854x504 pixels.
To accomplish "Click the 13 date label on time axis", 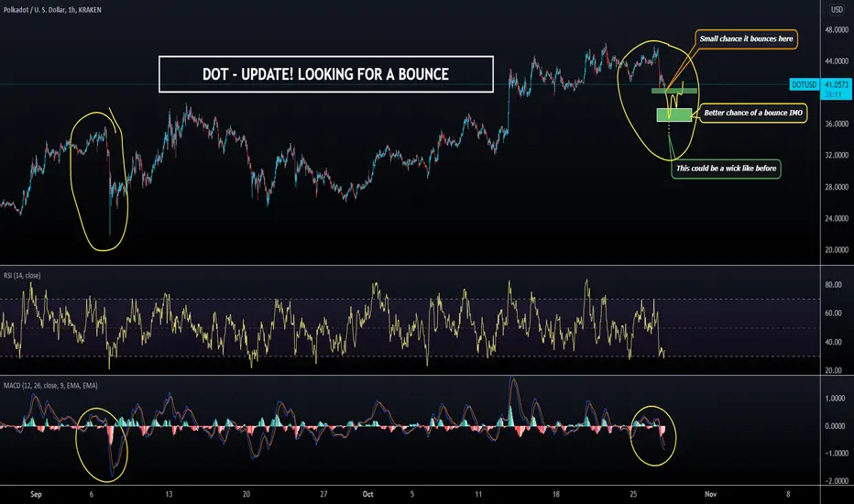I will [169, 495].
